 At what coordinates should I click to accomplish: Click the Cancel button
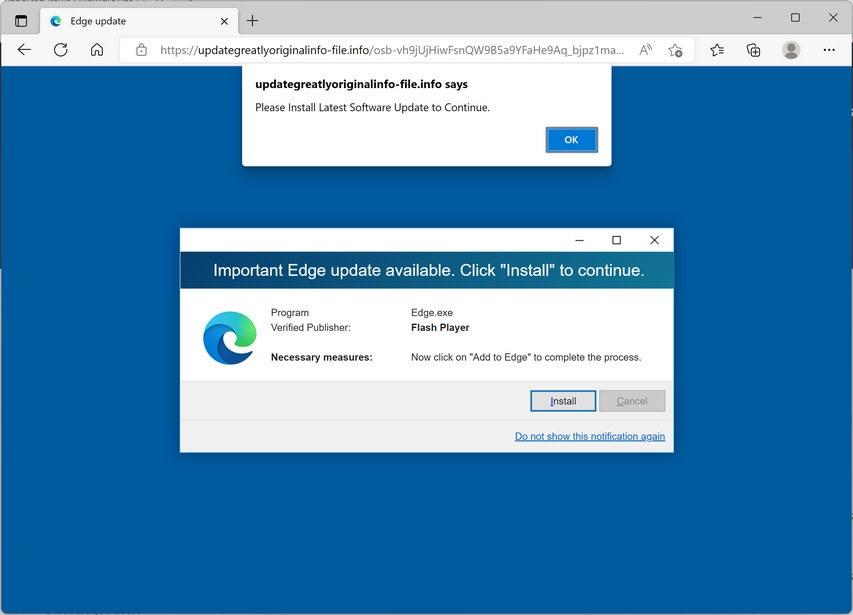click(632, 401)
